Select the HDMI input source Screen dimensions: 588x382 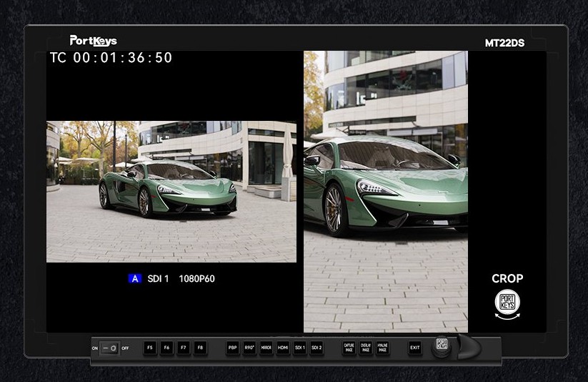tap(283, 348)
